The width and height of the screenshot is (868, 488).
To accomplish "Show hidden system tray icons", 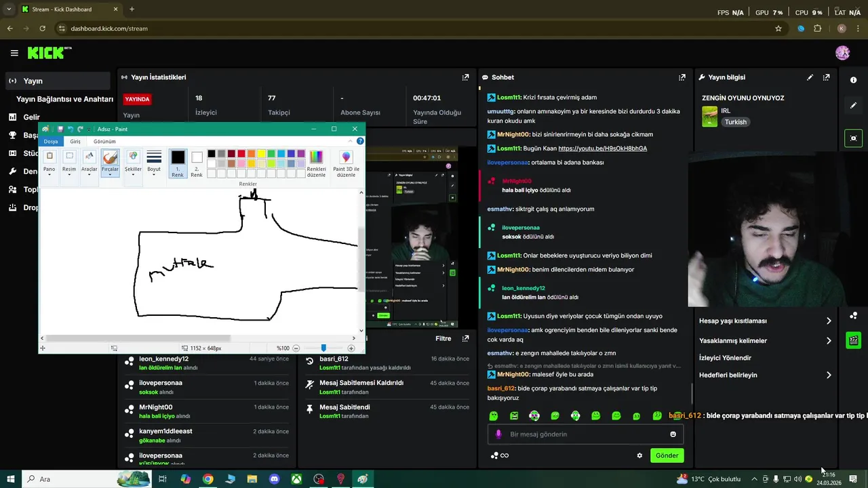I will click(x=754, y=479).
